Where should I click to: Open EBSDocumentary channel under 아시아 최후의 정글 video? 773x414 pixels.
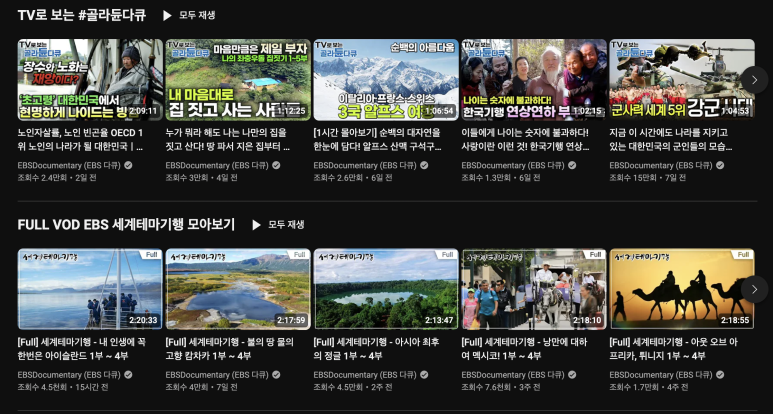tap(365, 375)
